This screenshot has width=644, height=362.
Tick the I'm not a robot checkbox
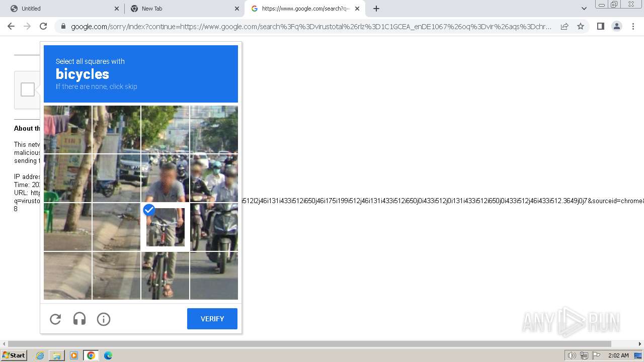28,89
